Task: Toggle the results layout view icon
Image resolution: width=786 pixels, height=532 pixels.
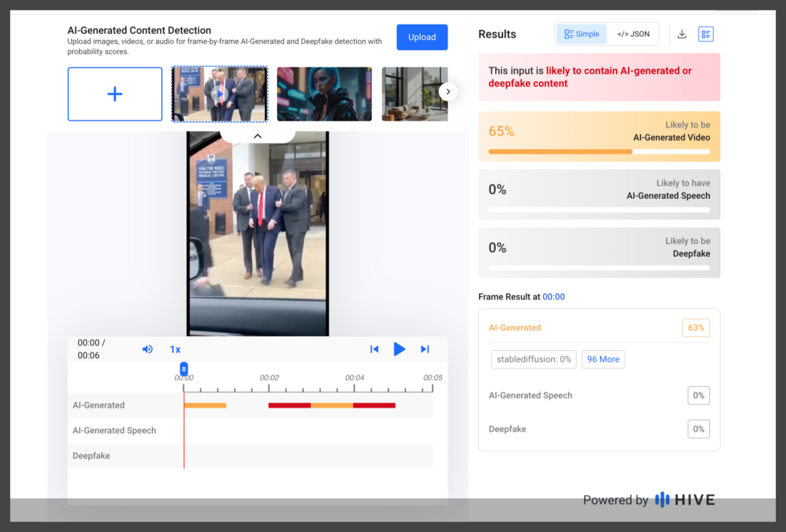Action: 705,35
